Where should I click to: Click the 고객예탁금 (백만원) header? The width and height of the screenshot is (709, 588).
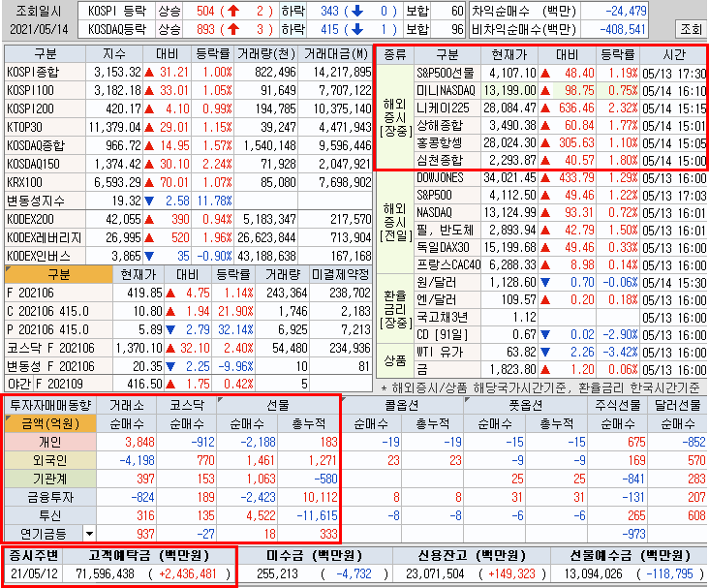149,555
